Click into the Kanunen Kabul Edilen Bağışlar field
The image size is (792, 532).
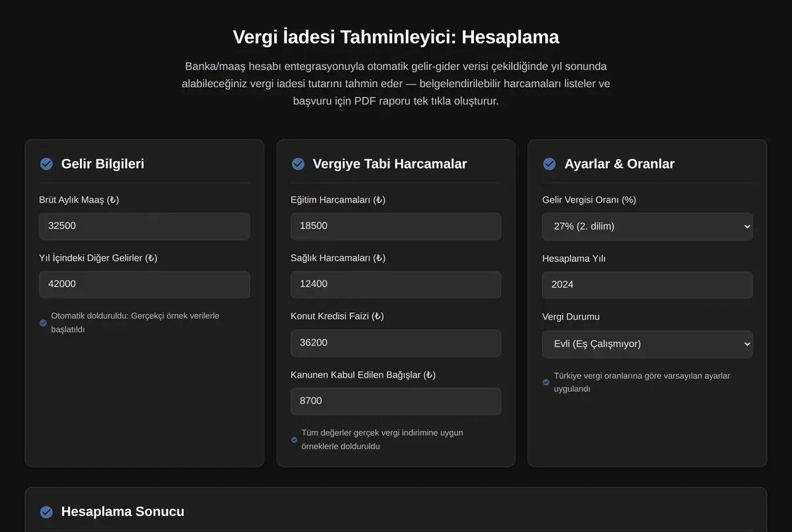(396, 401)
